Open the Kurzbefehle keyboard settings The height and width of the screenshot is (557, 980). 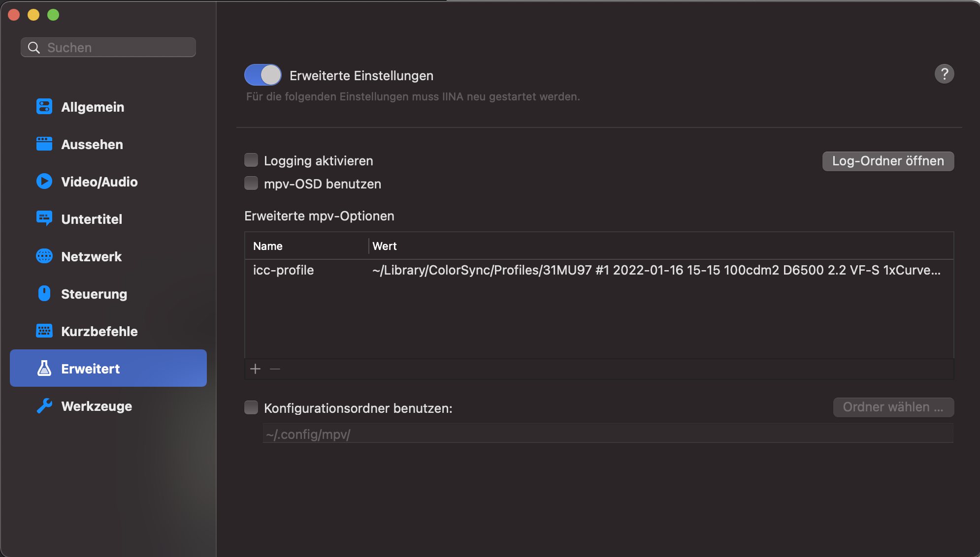[99, 331]
